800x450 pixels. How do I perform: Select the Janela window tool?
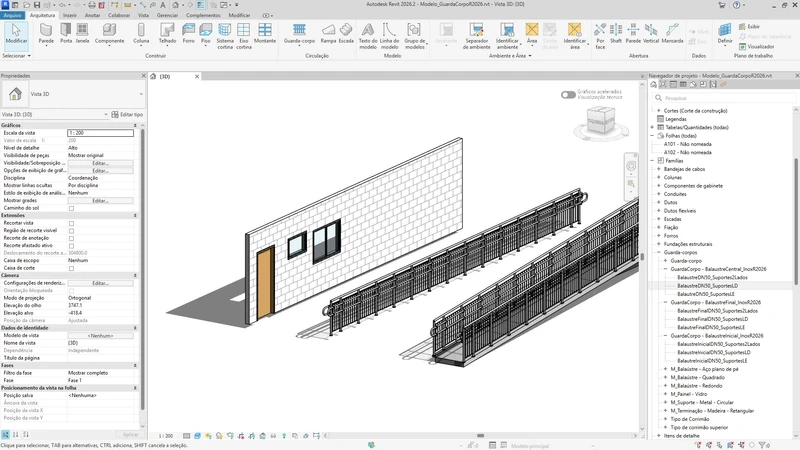coord(82,34)
